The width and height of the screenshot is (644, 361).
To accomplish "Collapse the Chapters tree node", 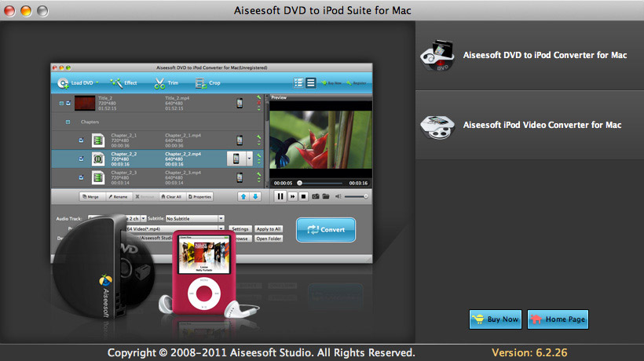I will pos(68,122).
